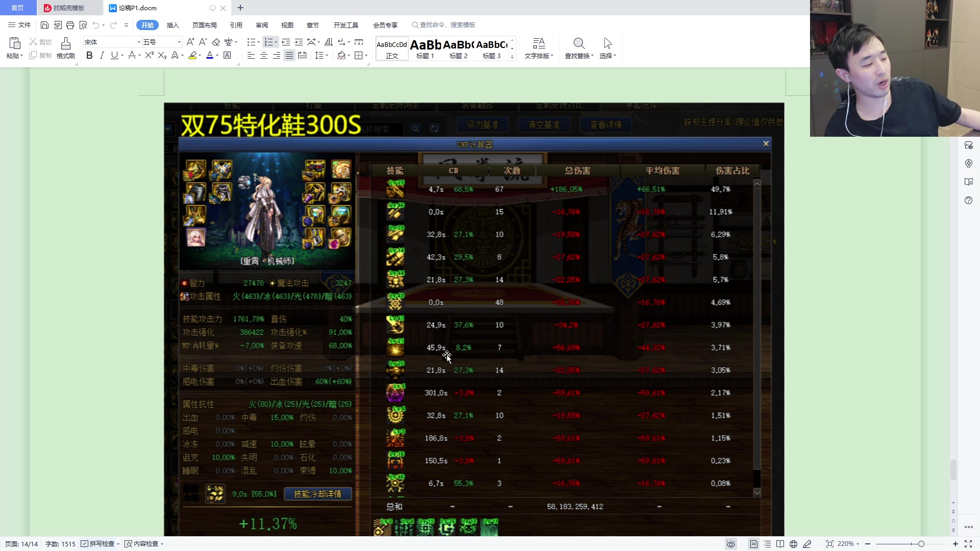The height and width of the screenshot is (551, 980).
Task: Click the zoom slider handle
Action: (921, 544)
